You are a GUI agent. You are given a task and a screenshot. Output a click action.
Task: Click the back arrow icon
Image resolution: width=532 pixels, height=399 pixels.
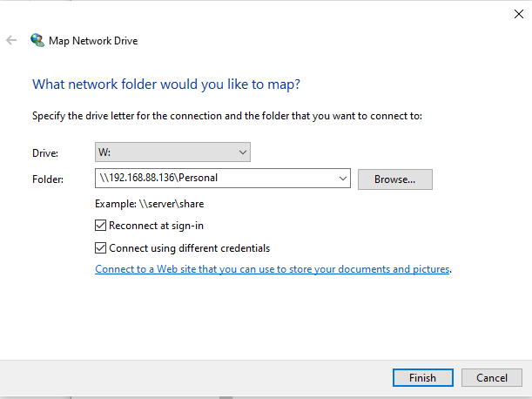[11, 40]
